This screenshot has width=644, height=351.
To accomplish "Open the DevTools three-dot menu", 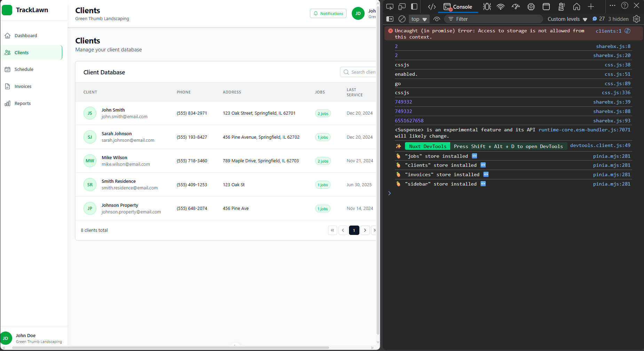I will [x=612, y=6].
